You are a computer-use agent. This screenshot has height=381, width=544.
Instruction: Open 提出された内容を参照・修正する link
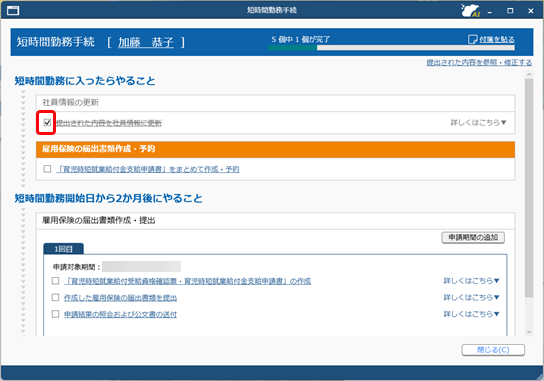[479, 62]
